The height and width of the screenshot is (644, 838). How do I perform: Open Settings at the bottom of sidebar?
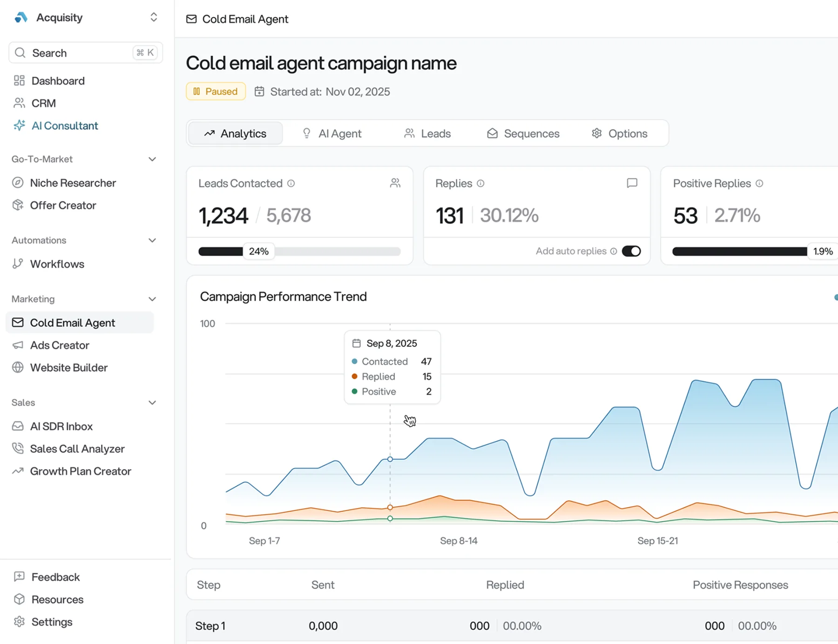(x=51, y=622)
